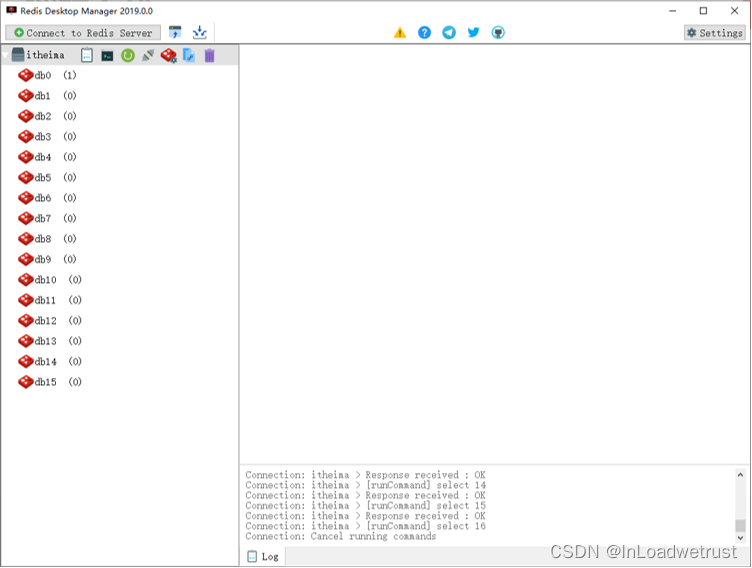Click the key count '(1)' beside db0

point(70,75)
